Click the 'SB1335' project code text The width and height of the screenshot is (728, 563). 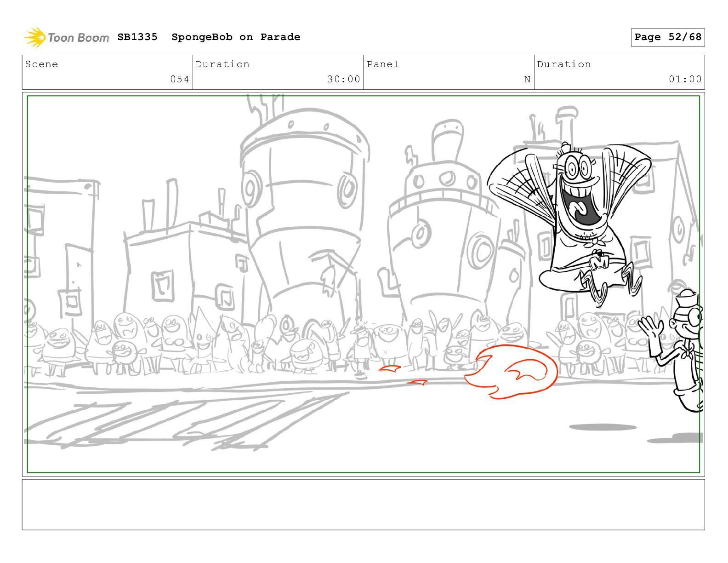pyautogui.click(x=137, y=37)
